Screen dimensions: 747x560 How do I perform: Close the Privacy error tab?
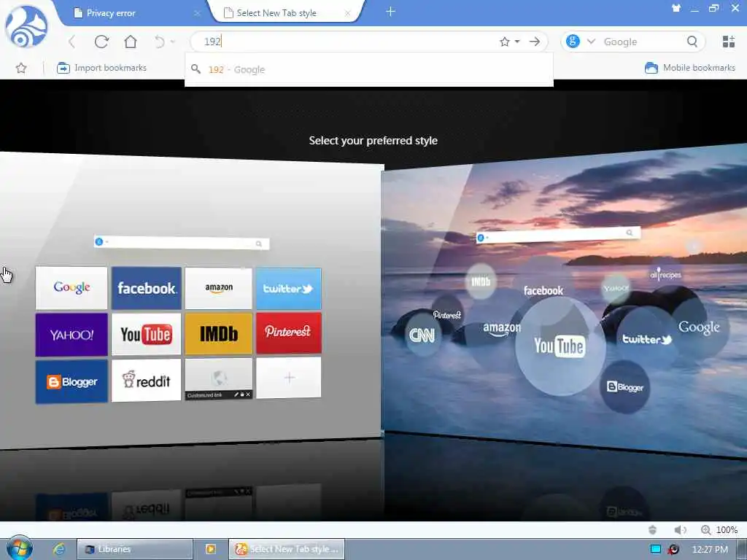pos(197,13)
